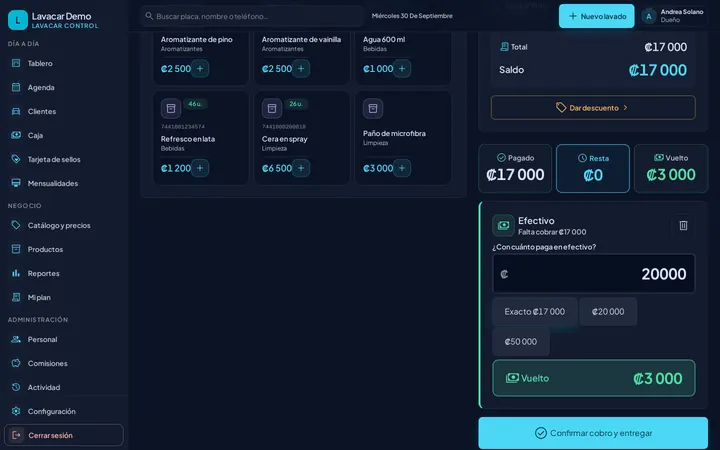720x450 pixels.
Task: Click the Total ₡17 000 row
Action: [593, 47]
